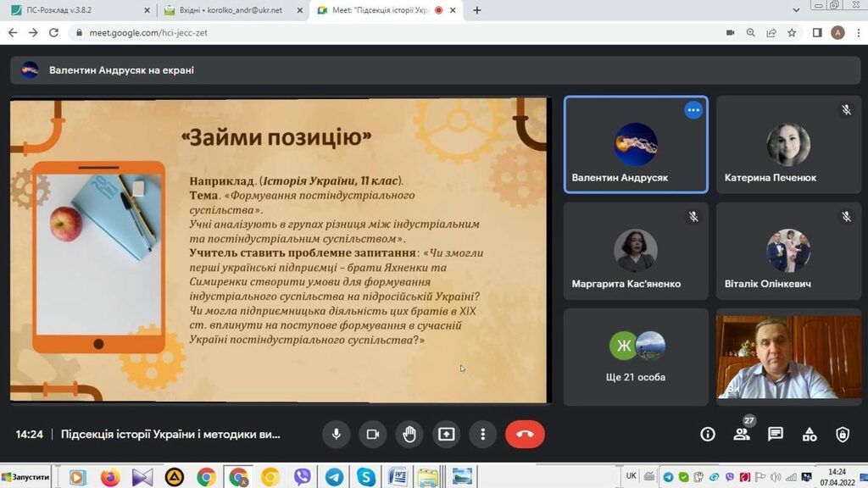Click the Present now screen-share icon
868x488 pixels.
click(x=446, y=434)
